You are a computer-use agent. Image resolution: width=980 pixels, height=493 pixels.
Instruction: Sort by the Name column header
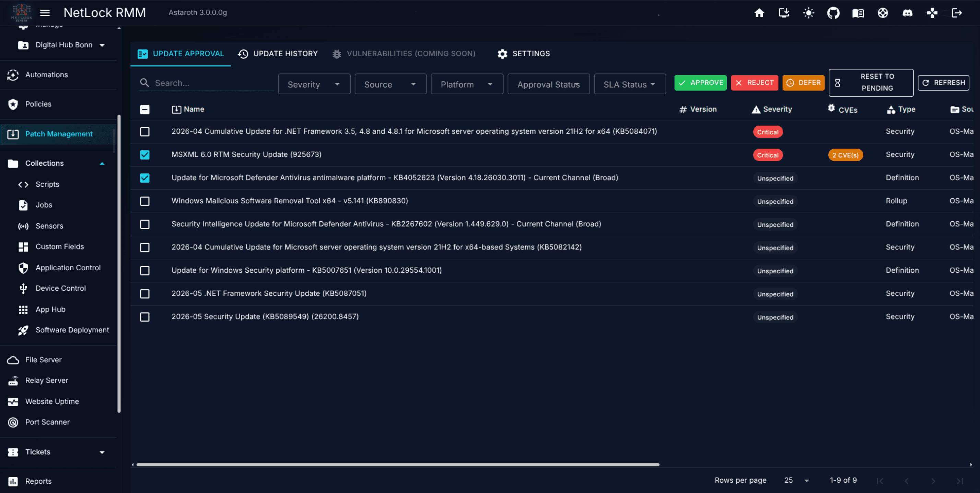coord(188,109)
